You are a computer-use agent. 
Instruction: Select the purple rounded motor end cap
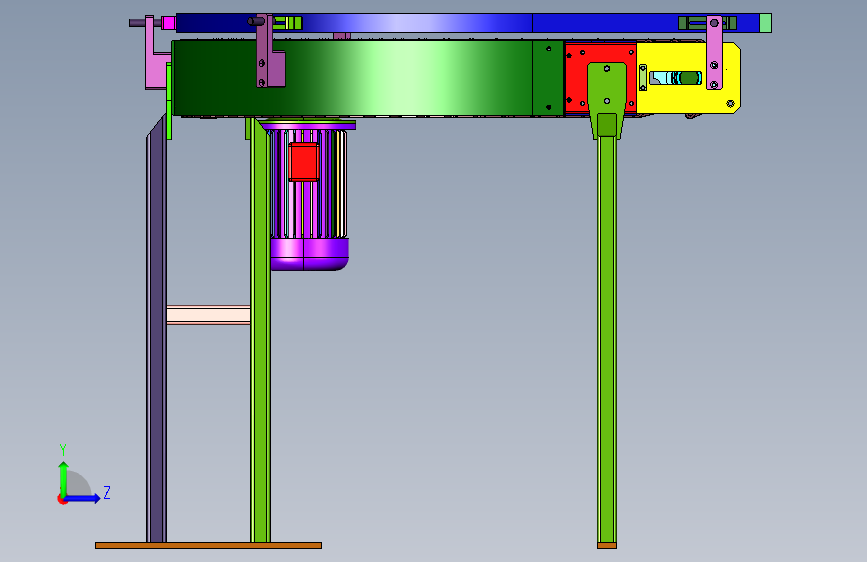click(x=310, y=254)
